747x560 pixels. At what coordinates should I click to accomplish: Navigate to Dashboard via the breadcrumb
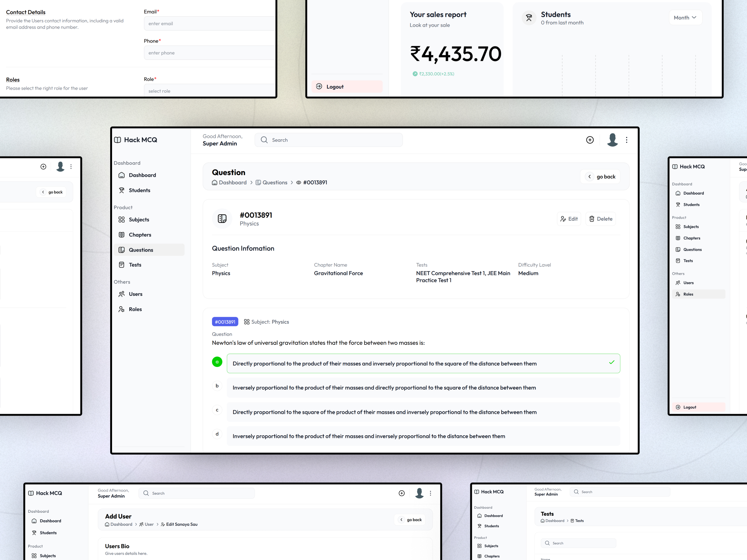[233, 182]
